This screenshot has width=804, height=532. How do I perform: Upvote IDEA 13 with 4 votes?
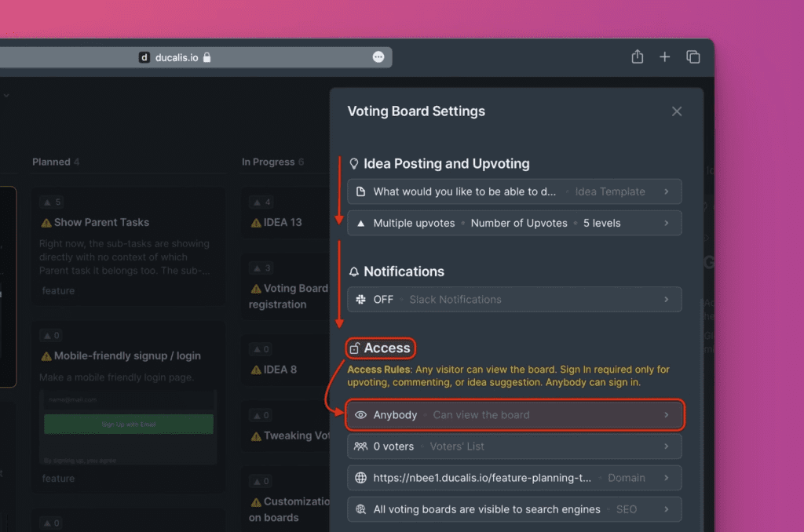pyautogui.click(x=261, y=202)
